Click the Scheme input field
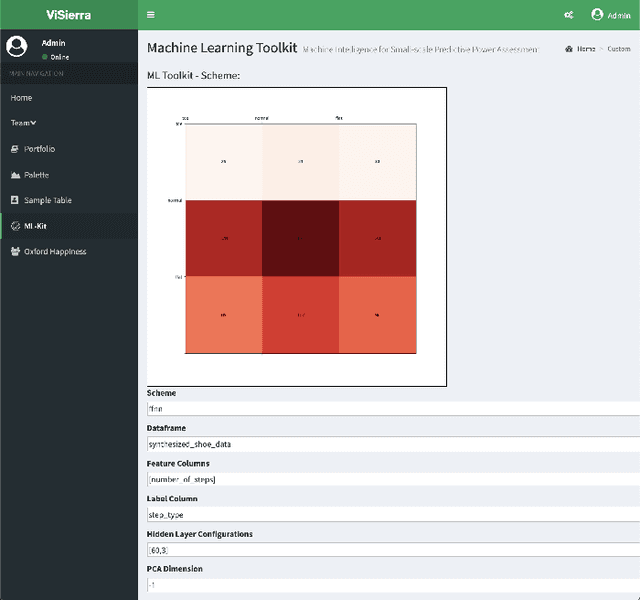Viewport: 640px width, 600px height. 392,408
